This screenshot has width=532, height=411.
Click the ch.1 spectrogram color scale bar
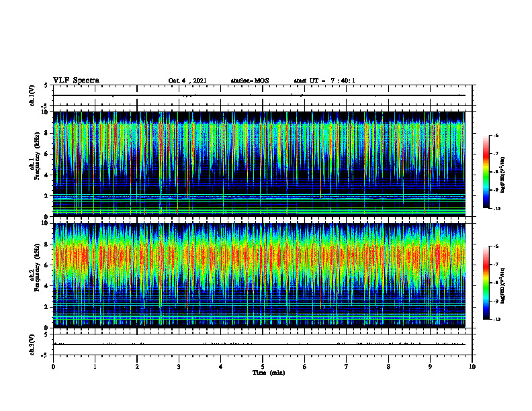(x=486, y=172)
